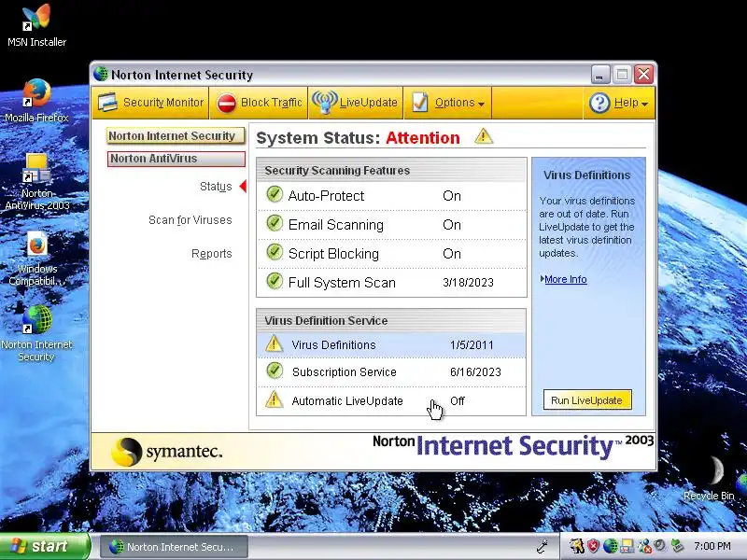Click the Auto-Protect On status value
747x560 pixels.
pos(452,196)
